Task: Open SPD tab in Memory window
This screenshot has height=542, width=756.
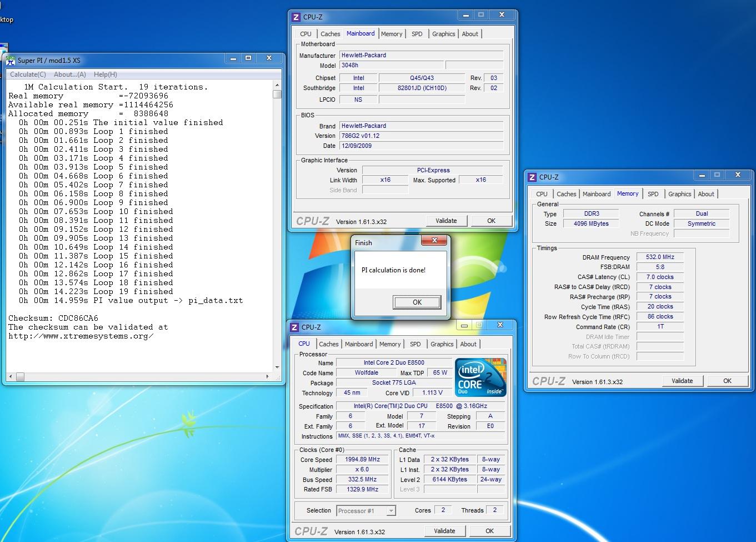Action: coord(653,194)
